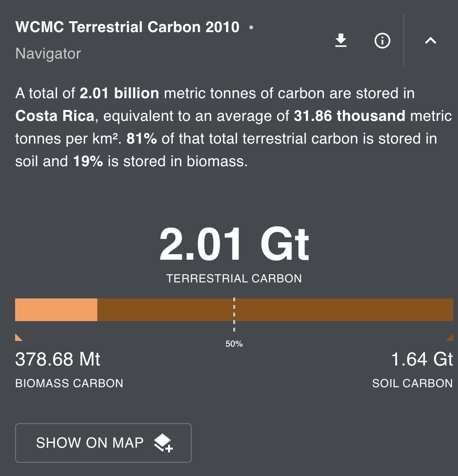The width and height of the screenshot is (458, 476).
Task: Click the 1.64 Gt soil value
Action: (x=422, y=360)
